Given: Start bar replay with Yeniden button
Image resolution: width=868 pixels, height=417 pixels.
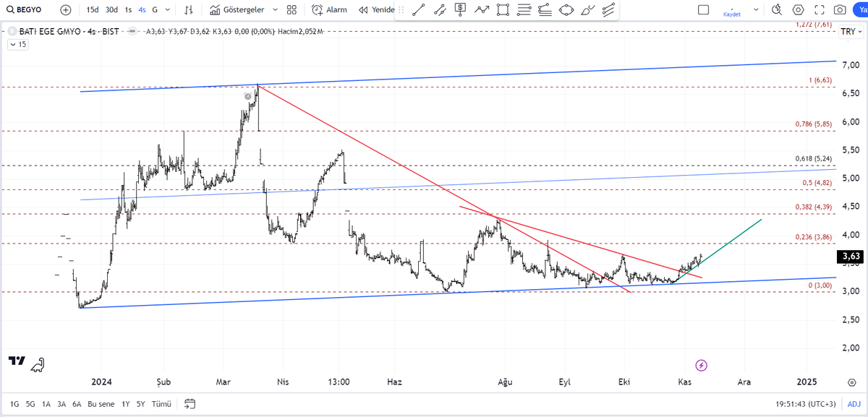Looking at the screenshot, I should point(376,10).
